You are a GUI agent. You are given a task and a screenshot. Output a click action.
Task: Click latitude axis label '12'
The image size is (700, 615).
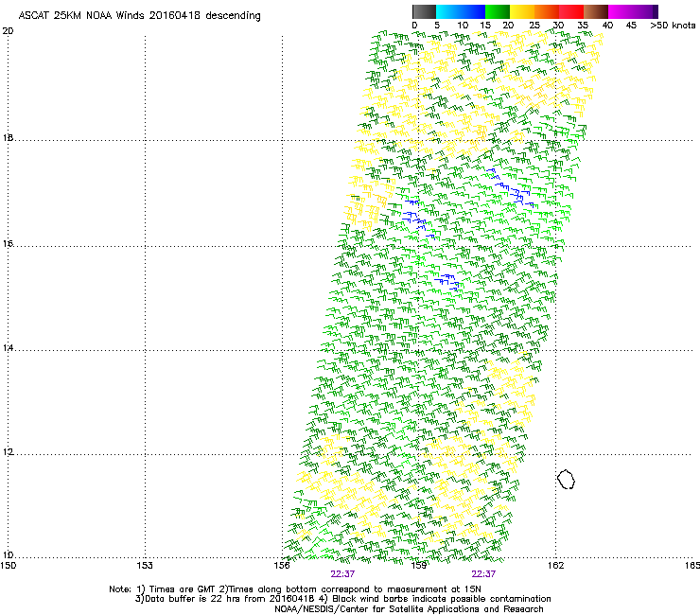(x=8, y=451)
